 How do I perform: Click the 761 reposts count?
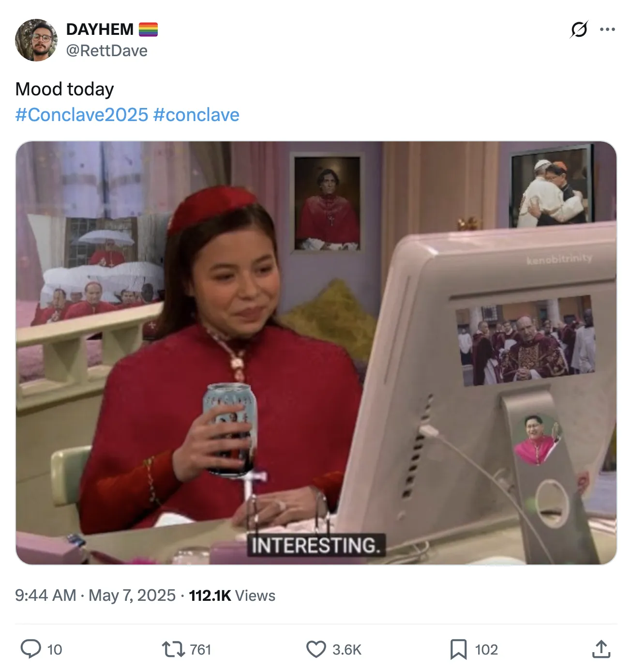click(x=200, y=649)
